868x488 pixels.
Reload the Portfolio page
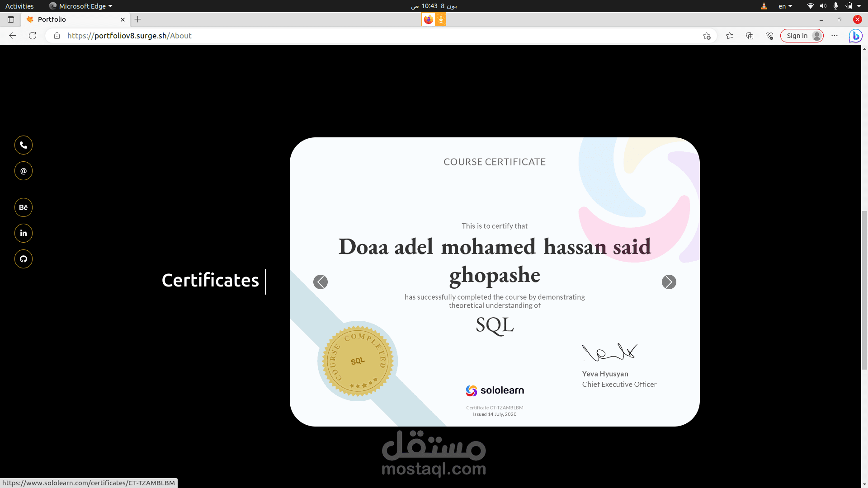point(33,36)
